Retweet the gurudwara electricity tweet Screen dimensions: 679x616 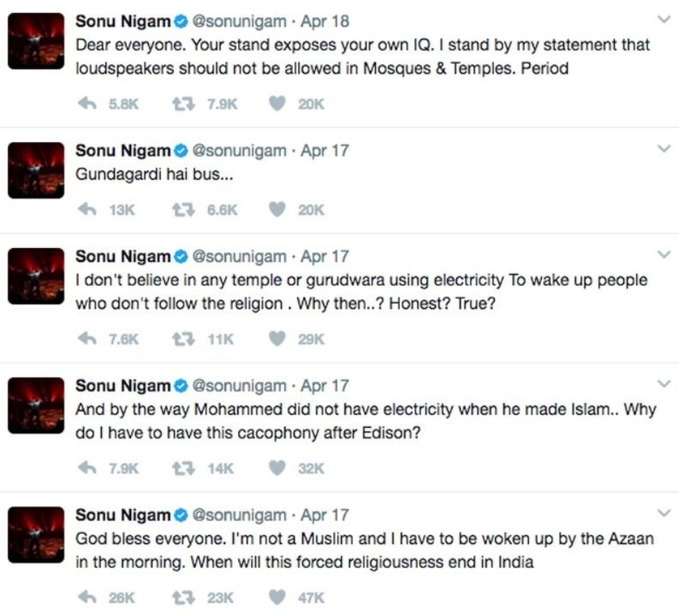click(x=183, y=339)
